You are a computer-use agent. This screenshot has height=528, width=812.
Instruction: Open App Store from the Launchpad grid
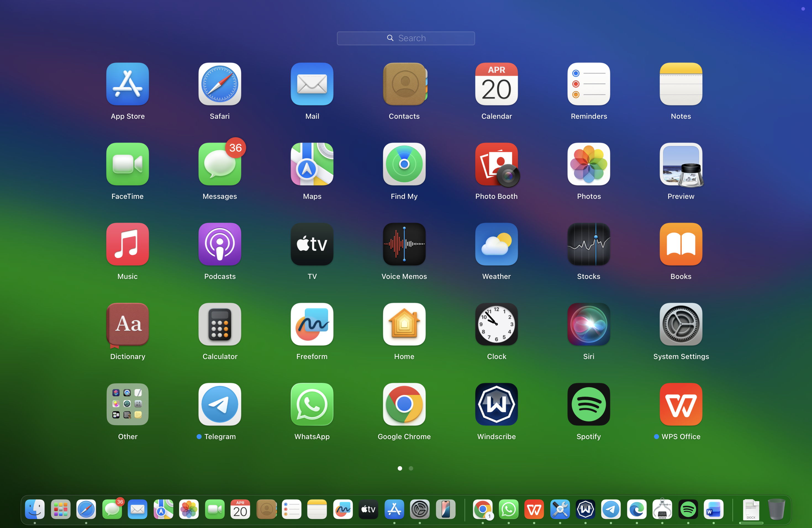(x=128, y=84)
